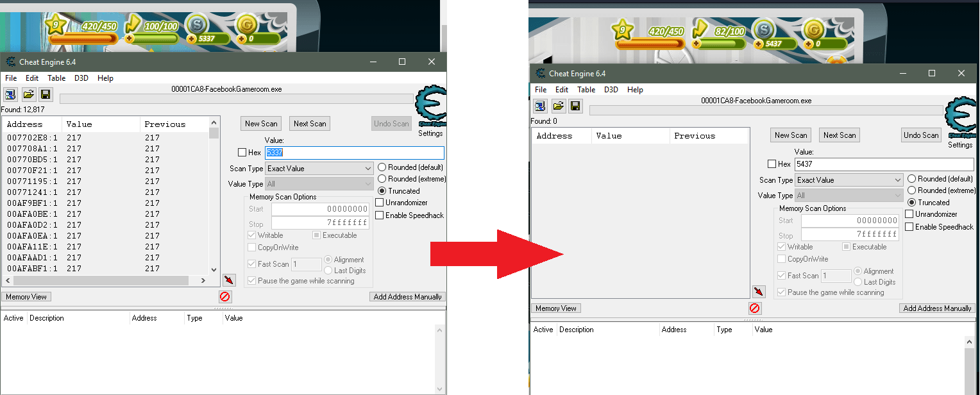Click scan progress bar in right window
Image resolution: width=980 pixels, height=395 pixels.
766,110
